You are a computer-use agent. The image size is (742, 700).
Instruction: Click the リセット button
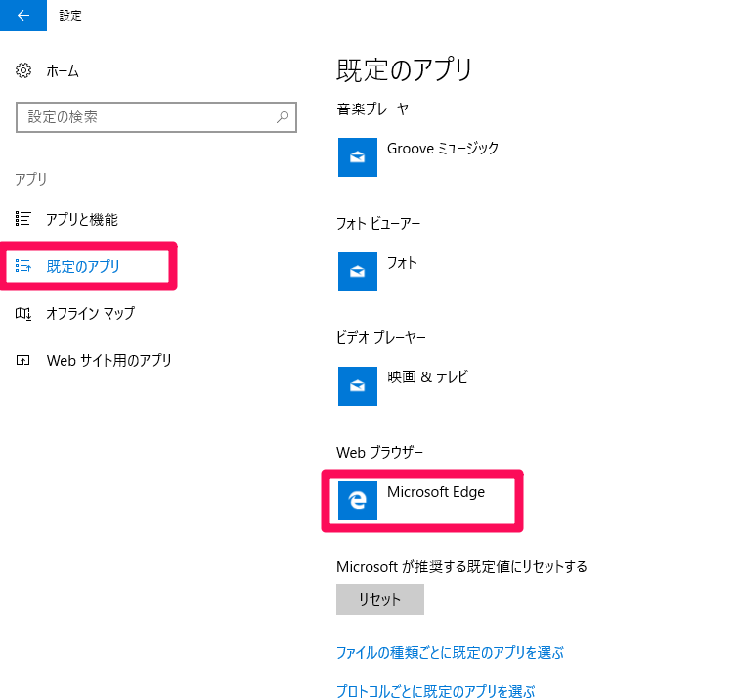pyautogui.click(x=380, y=599)
